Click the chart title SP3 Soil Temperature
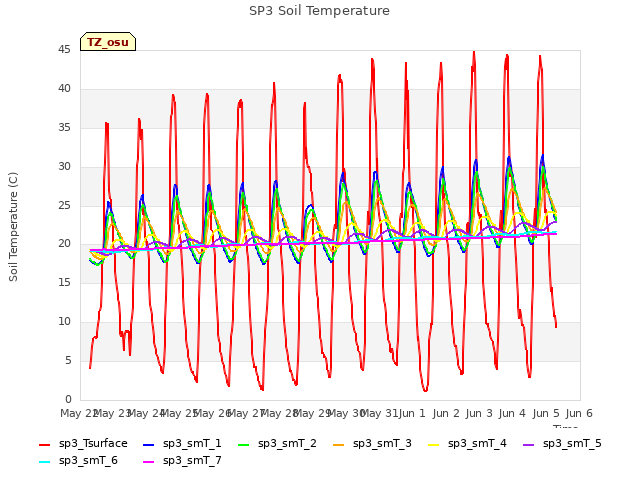This screenshot has width=640, height=480. (x=319, y=11)
